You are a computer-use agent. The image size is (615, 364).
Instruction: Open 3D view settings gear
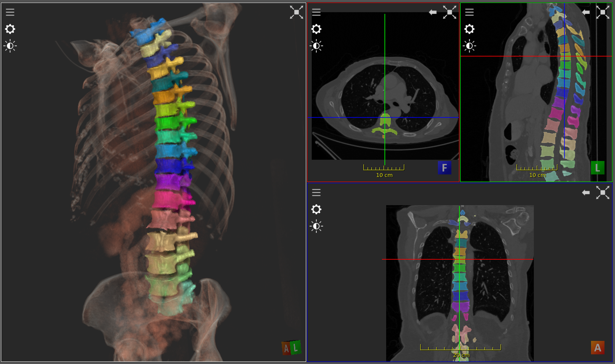(x=10, y=29)
